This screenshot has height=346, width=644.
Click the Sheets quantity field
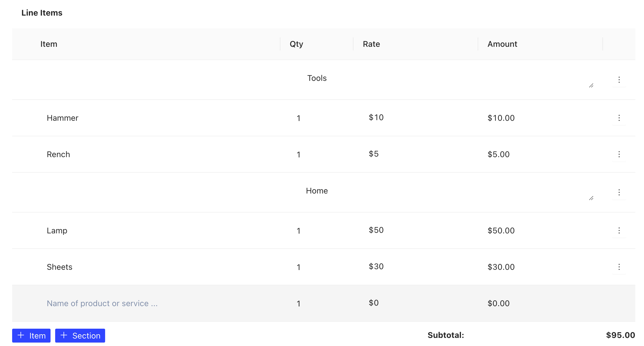click(x=299, y=267)
